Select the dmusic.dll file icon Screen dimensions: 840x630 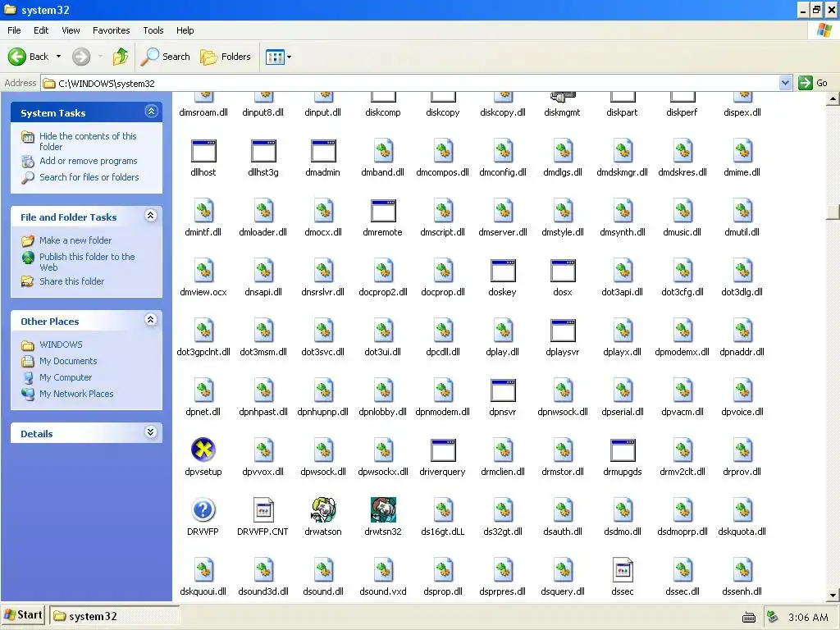(x=682, y=211)
